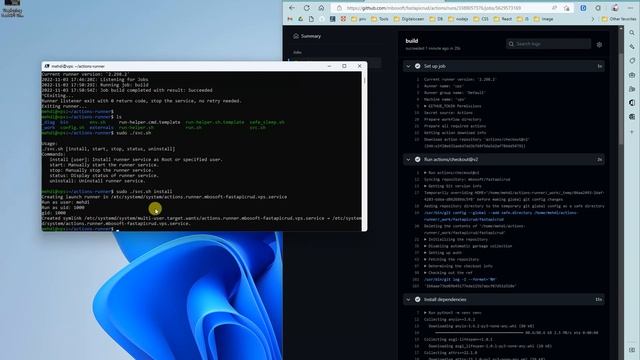
Task: Click the read aloud icon in address bar
Action: [554, 8]
